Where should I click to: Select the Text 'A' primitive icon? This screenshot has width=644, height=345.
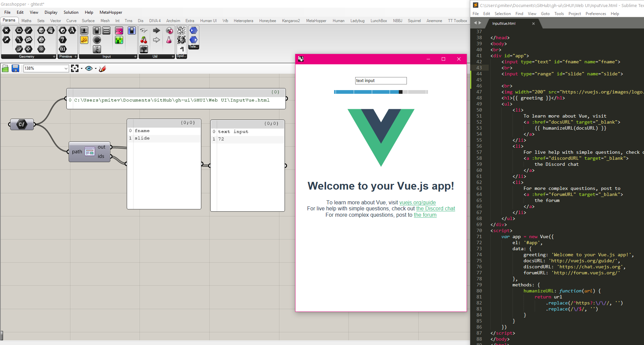(x=72, y=30)
